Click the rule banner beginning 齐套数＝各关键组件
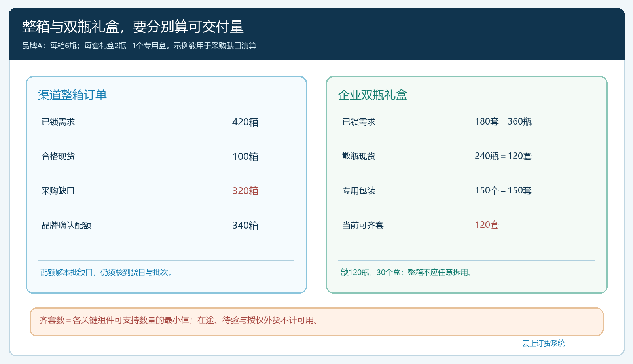Screen dimensions: 633x364 (316, 322)
